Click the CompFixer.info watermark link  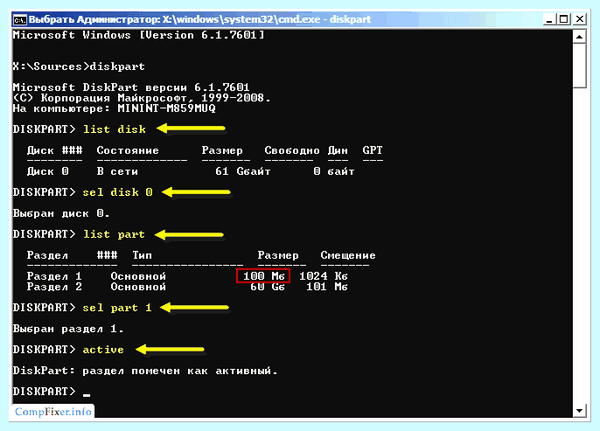coord(53,412)
